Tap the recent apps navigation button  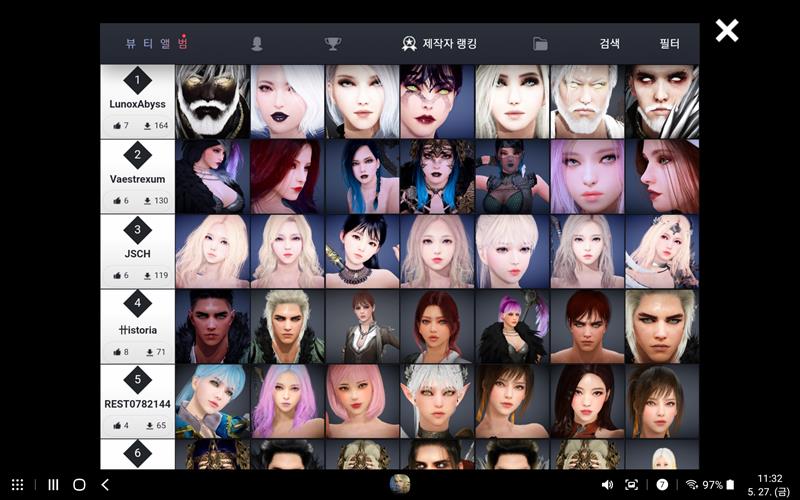tap(53, 485)
